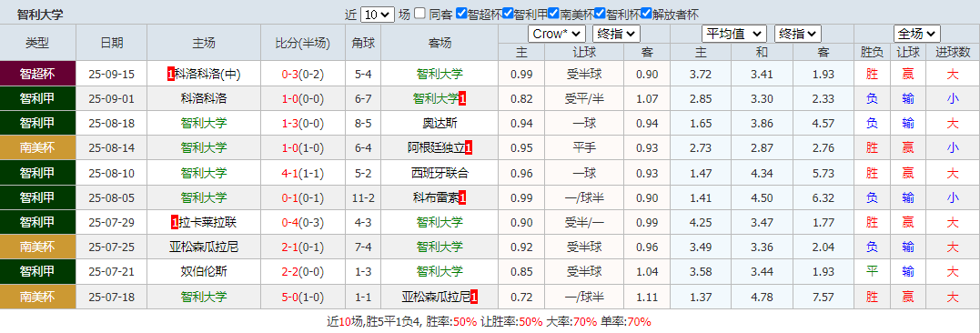Click handicap 受平/半 on 25-09-01
The height and width of the screenshot is (333, 980).
(x=584, y=98)
